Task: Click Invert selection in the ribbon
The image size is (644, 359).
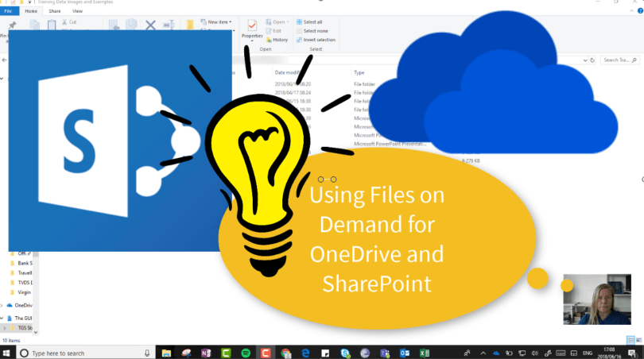Action: (x=316, y=40)
